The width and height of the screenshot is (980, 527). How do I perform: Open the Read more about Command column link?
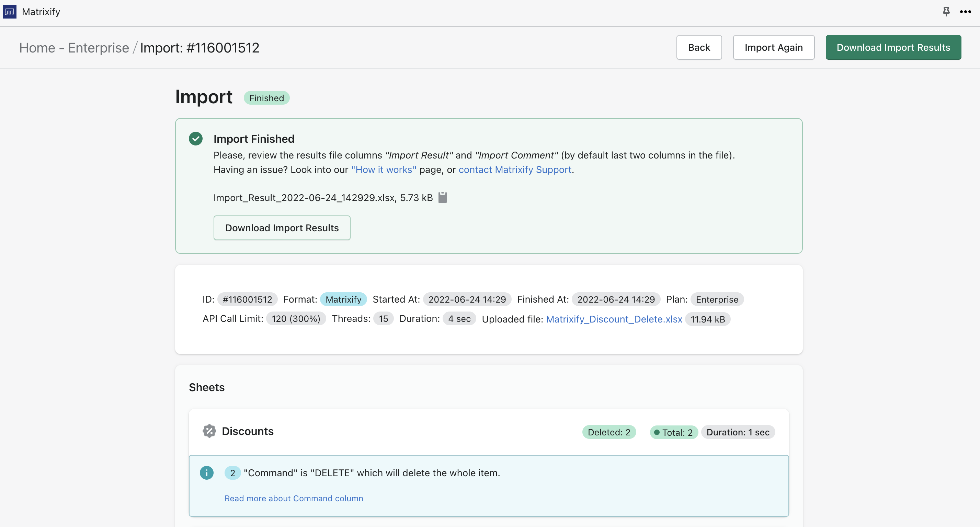293,498
